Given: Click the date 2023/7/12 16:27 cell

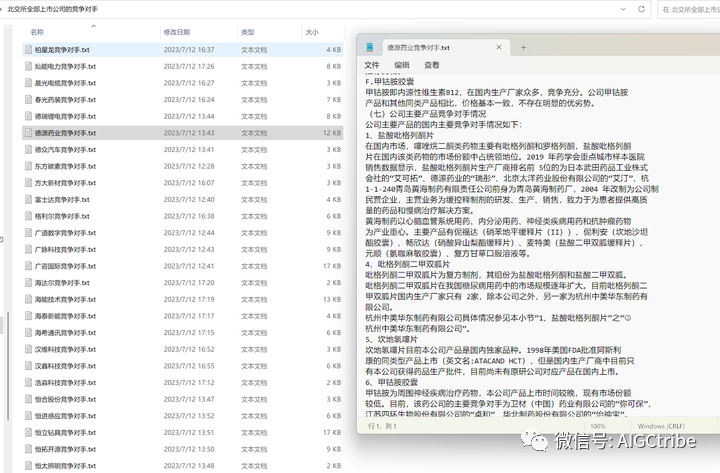Looking at the screenshot, I should (x=189, y=83).
